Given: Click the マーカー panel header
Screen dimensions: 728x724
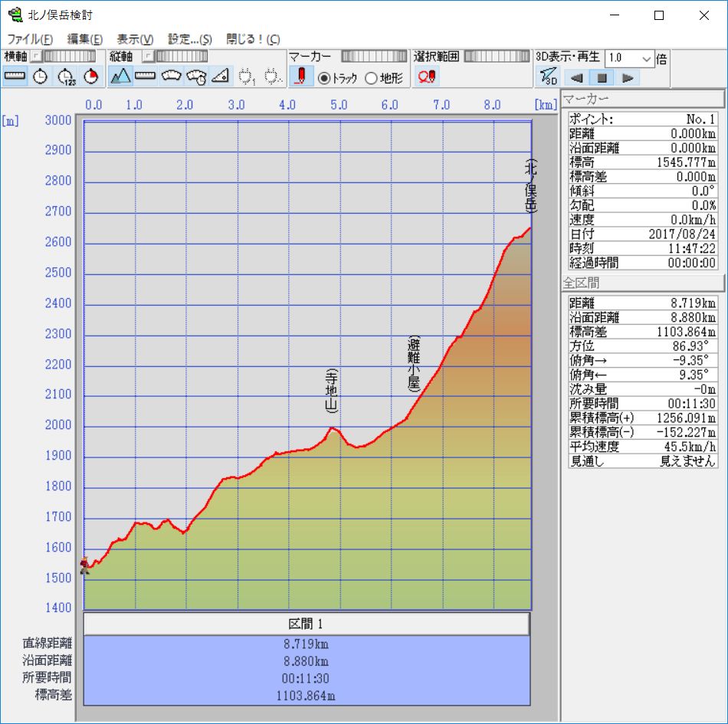Looking at the screenshot, I should pos(643,99).
